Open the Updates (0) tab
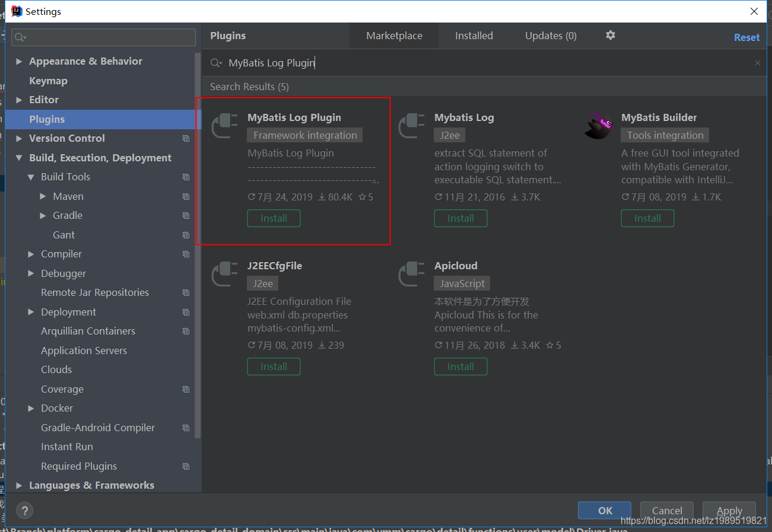The width and height of the screenshot is (772, 532). click(x=551, y=36)
